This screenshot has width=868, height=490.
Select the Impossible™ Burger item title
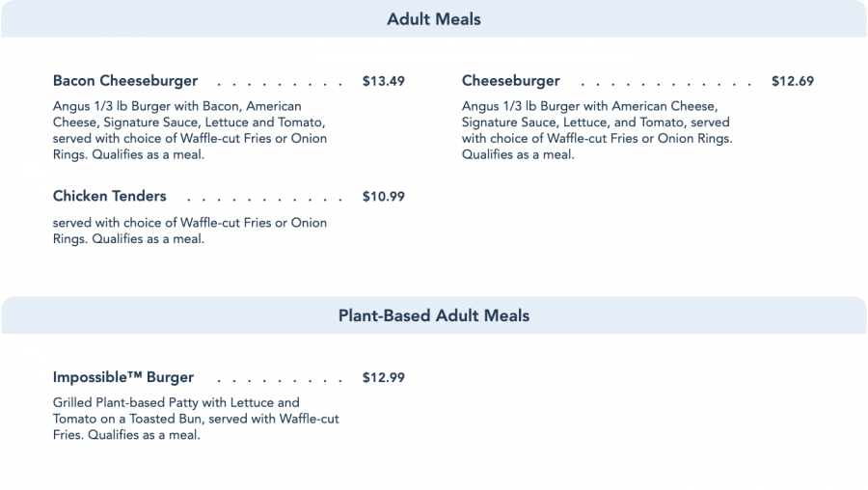click(x=123, y=377)
